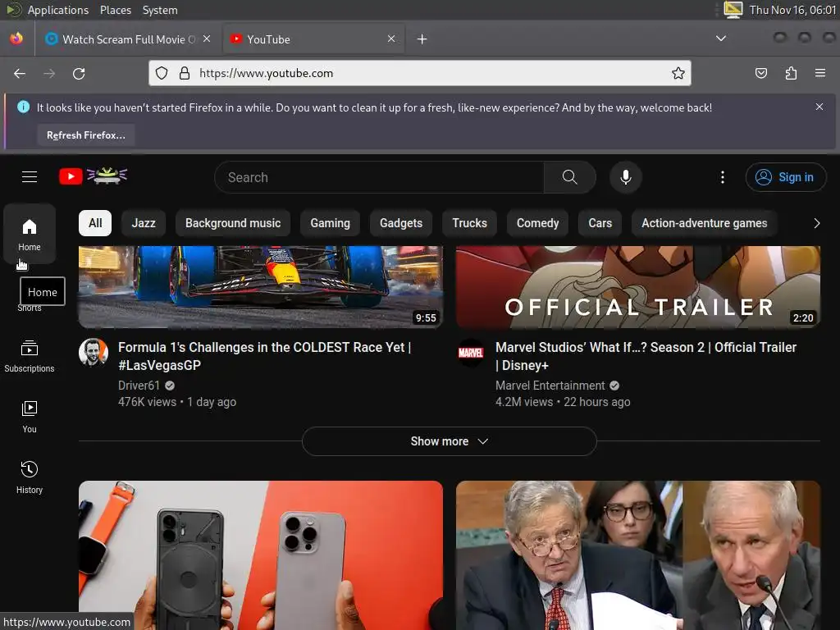Open Driver61 channel name link
The width and height of the screenshot is (840, 630).
[x=139, y=386]
